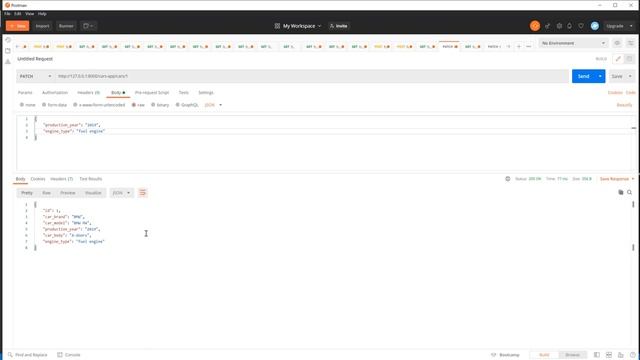This screenshot has height=360, width=640.
Task: Open the response JSON format dropdown
Action: [121, 193]
